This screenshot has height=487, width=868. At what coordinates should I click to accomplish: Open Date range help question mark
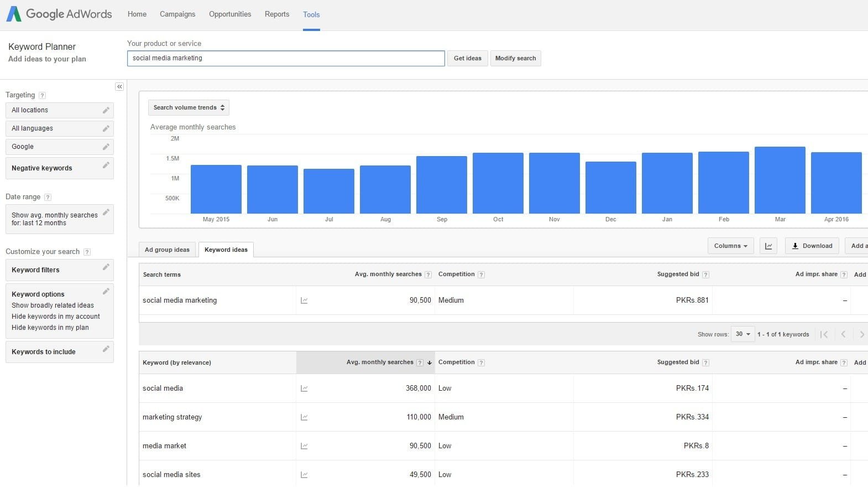48,197
